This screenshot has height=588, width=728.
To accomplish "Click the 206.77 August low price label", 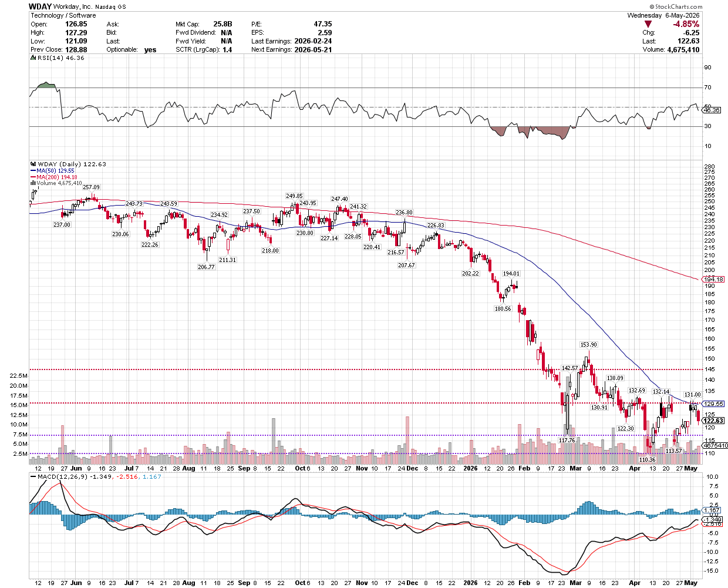I will coord(206,267).
